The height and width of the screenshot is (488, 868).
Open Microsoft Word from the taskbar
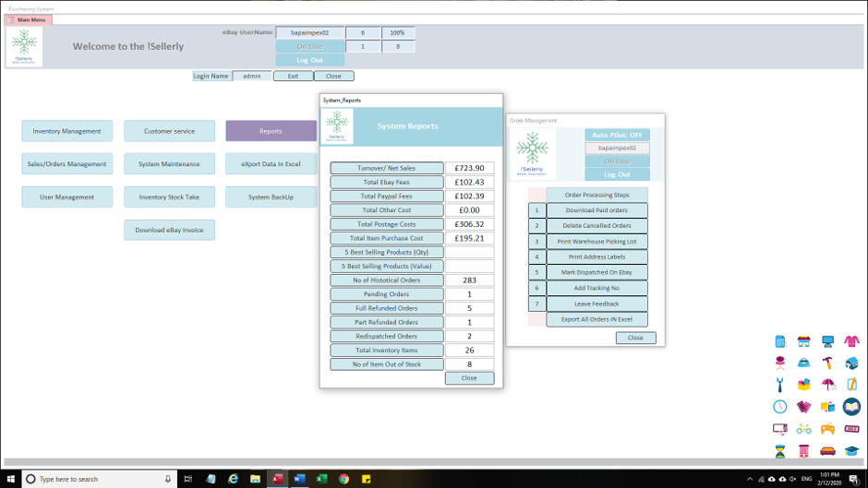tap(299, 479)
